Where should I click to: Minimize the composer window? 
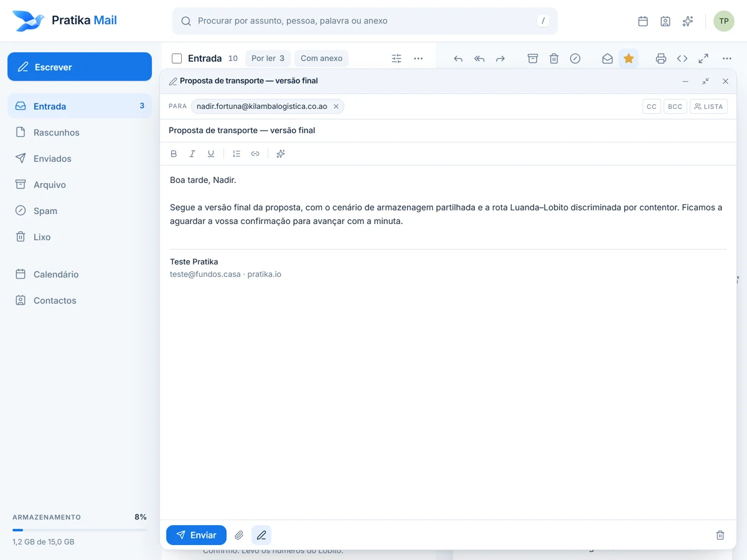(685, 82)
